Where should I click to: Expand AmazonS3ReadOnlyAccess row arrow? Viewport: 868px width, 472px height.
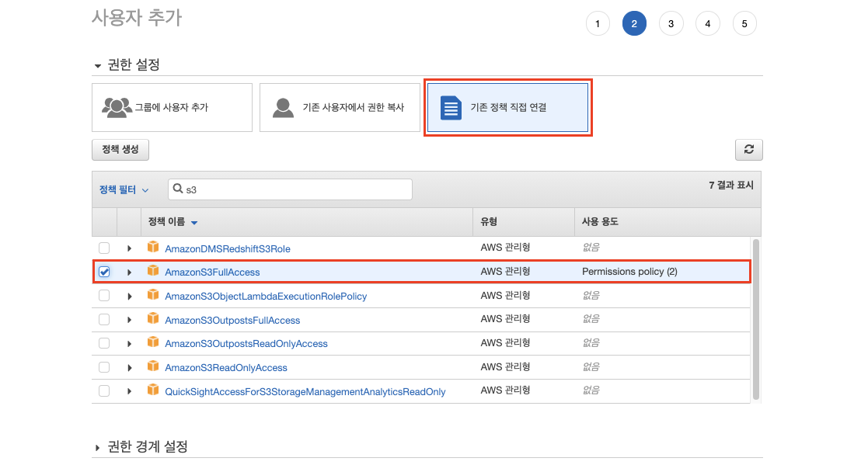[129, 367]
